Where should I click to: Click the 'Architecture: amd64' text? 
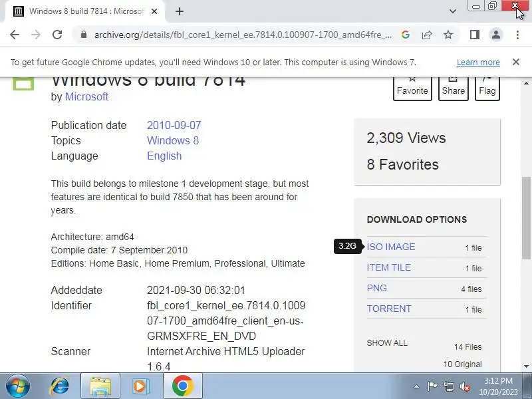[x=92, y=237]
